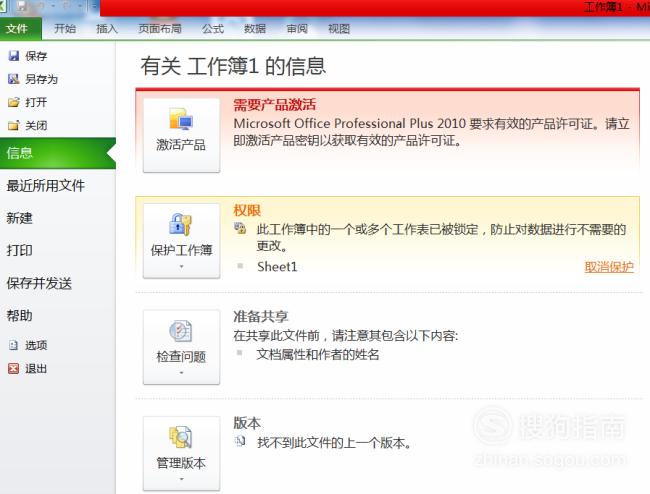Click the Close (关闭) folder icon

(x=14, y=125)
